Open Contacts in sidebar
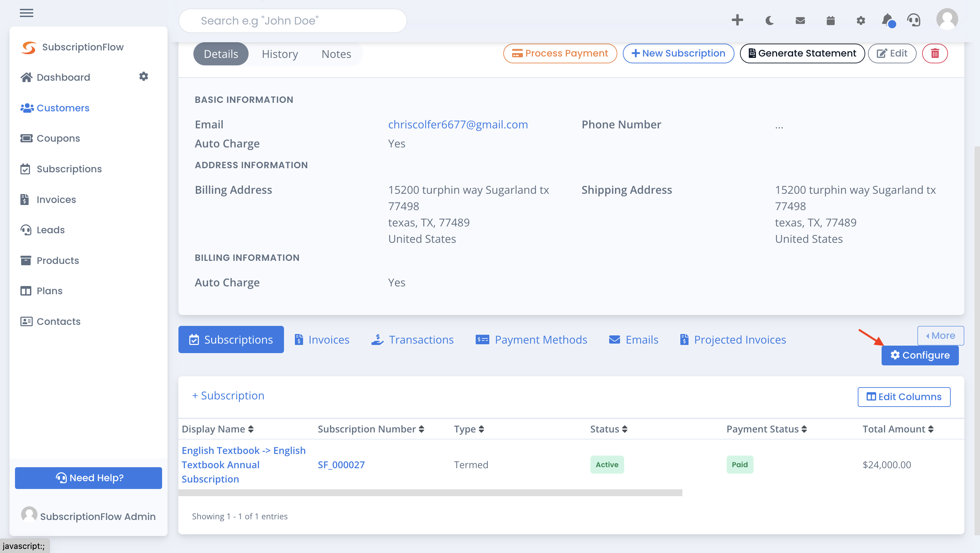The height and width of the screenshot is (553, 980). coord(50,322)
